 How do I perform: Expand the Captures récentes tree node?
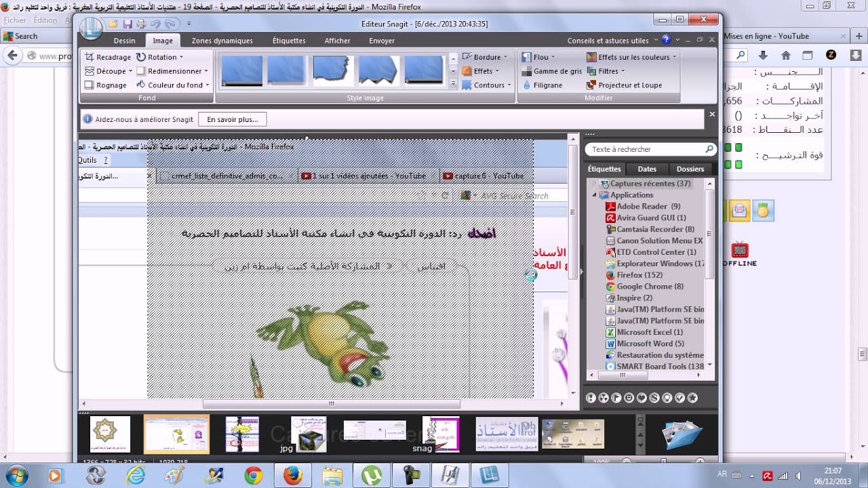pos(595,184)
